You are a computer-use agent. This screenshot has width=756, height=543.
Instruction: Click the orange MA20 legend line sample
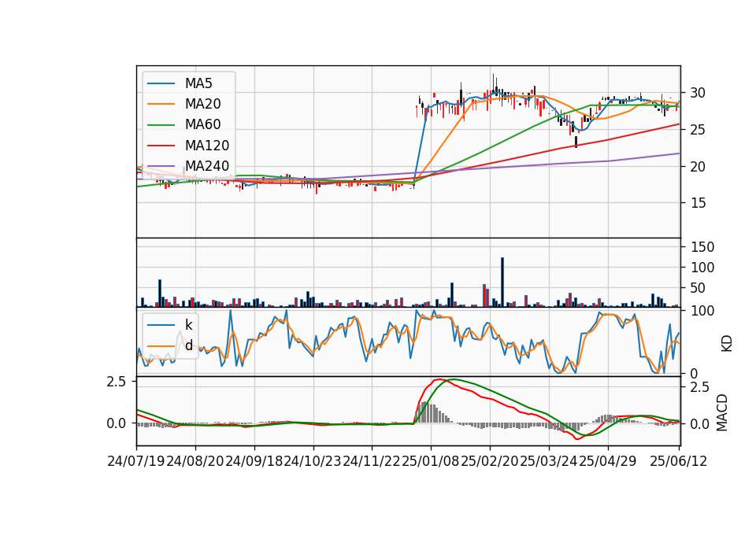click(x=161, y=104)
